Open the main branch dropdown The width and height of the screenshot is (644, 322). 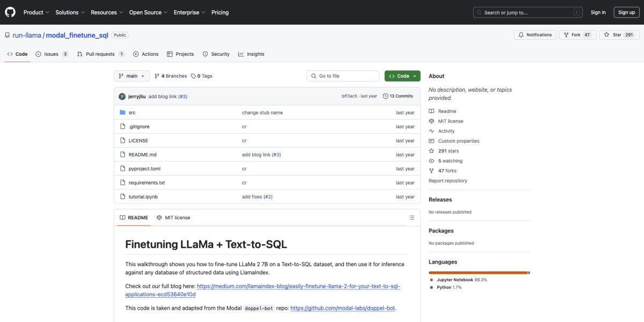[x=131, y=76]
